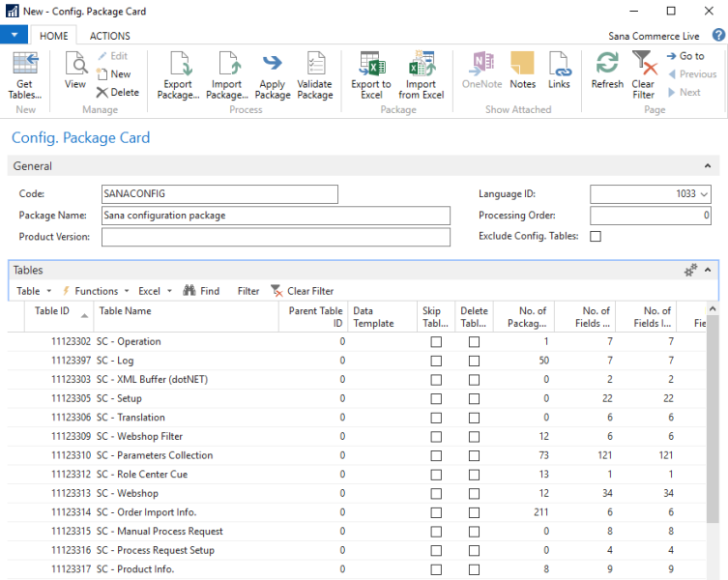The width and height of the screenshot is (728, 580).
Task: Select the SC - Order Import Info. row
Action: [x=357, y=512]
